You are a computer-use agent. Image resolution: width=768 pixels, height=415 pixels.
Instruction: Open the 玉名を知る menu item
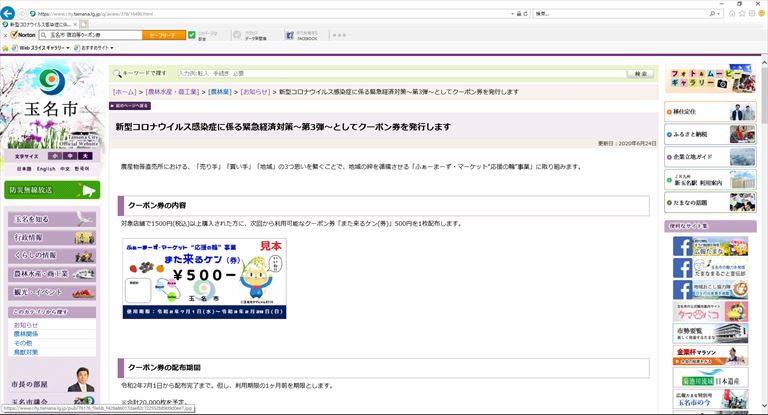(x=51, y=219)
